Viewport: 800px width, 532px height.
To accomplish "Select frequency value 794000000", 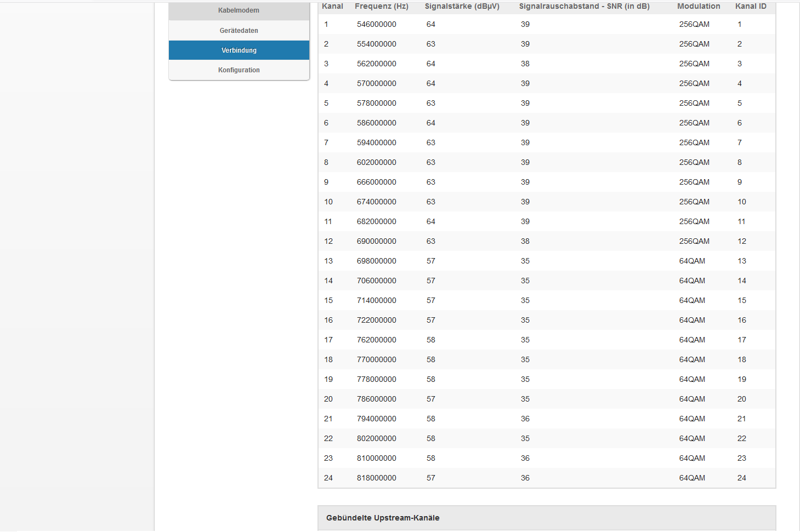I will [377, 419].
